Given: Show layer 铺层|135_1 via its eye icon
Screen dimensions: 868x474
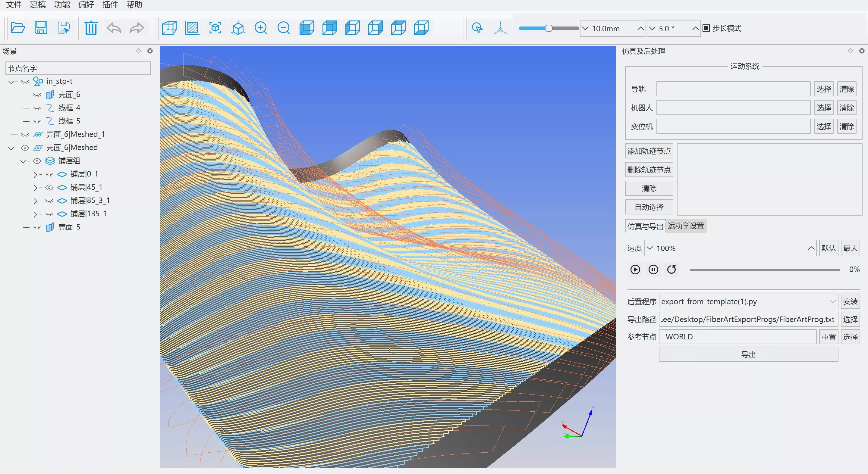Looking at the screenshot, I should click(x=49, y=214).
